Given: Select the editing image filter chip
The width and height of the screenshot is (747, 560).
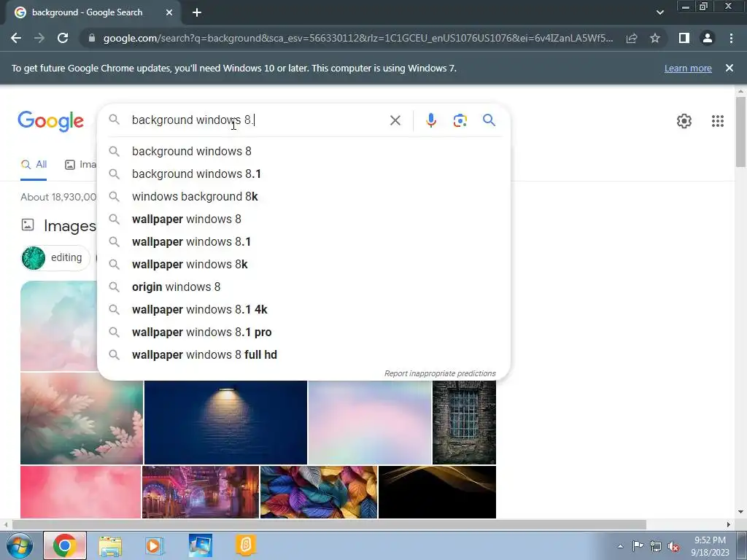Looking at the screenshot, I should pyautogui.click(x=55, y=257).
